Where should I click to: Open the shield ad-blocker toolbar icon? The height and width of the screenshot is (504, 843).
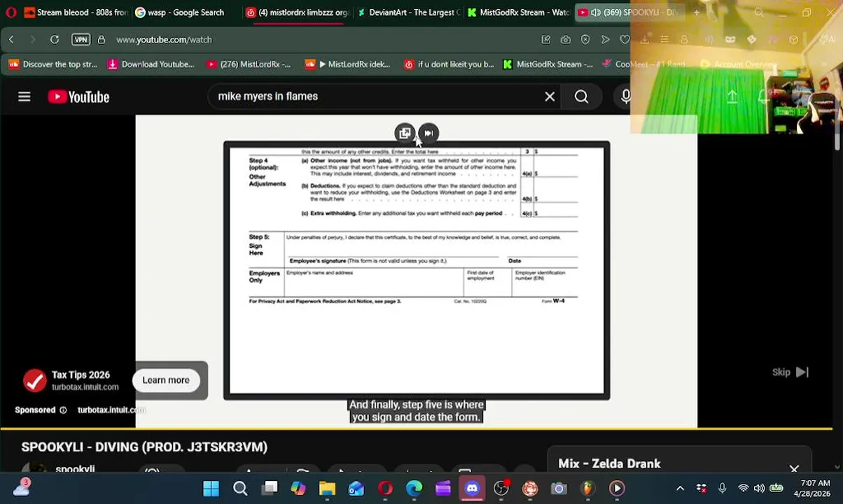pos(585,40)
